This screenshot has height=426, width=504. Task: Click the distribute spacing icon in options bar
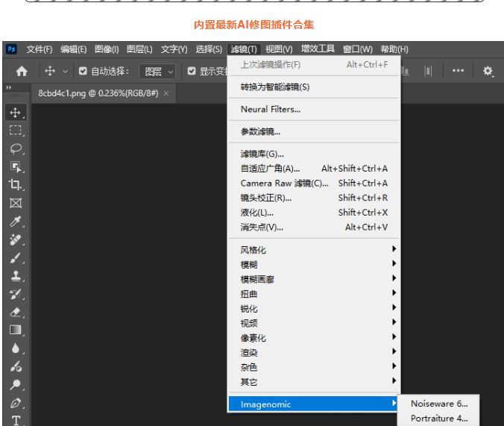[428, 71]
